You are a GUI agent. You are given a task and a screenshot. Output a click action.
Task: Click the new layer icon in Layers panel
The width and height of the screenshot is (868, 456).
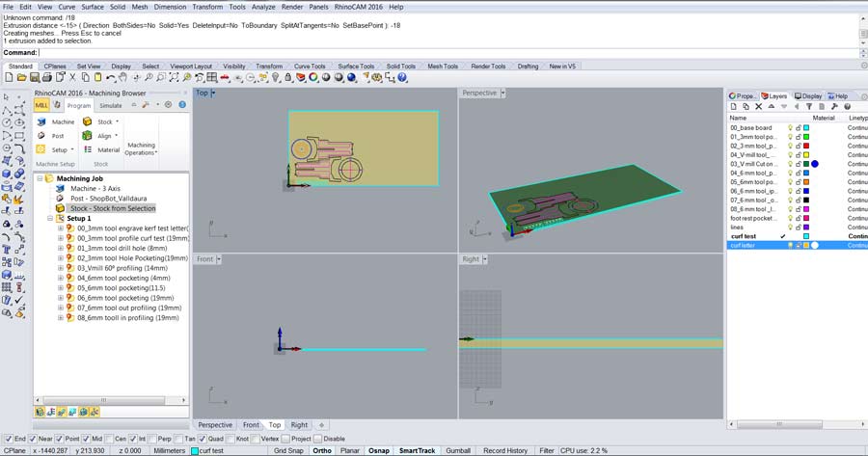click(x=733, y=107)
